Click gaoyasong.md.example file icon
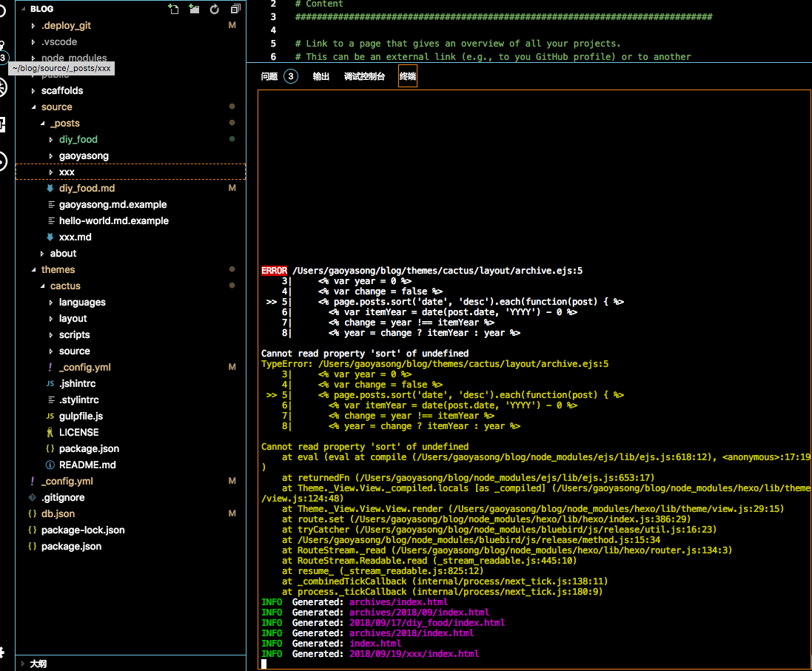 [51, 204]
